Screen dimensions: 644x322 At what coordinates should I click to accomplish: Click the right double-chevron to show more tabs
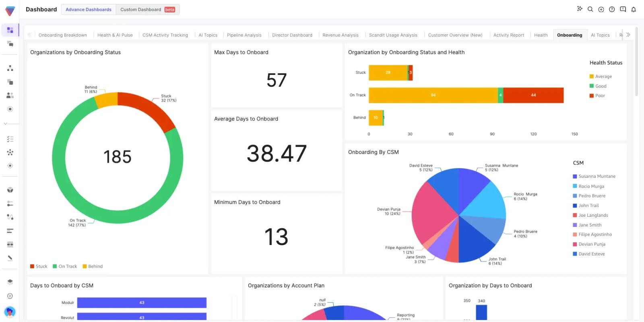(x=628, y=35)
